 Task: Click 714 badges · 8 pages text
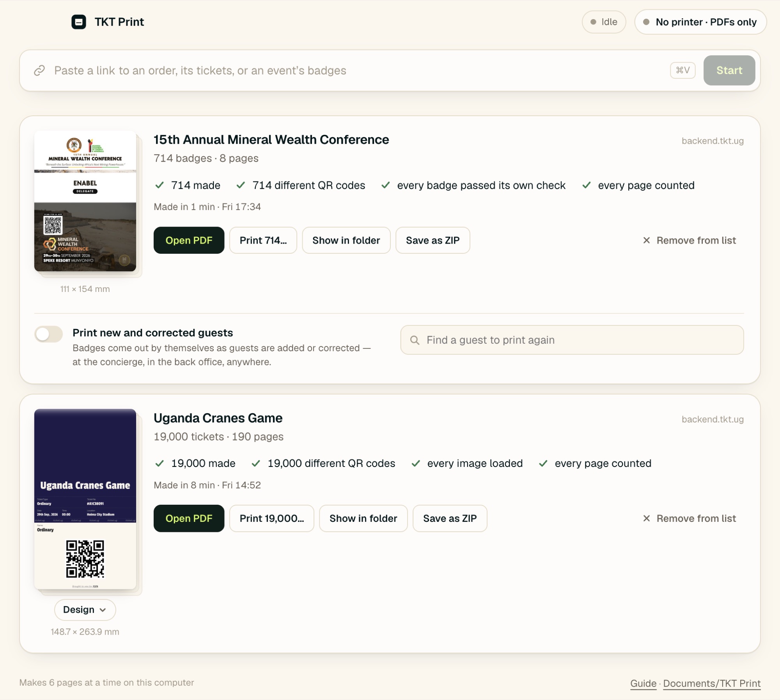[206, 158]
